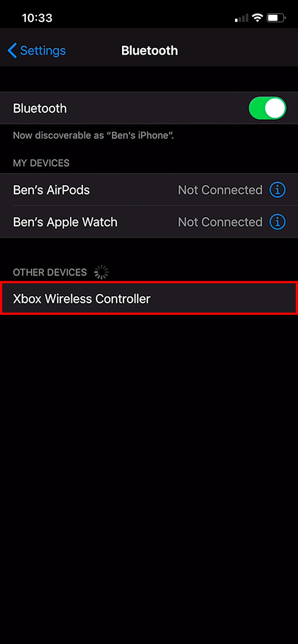
Task: Tap the discoverable as Ben's iPhone text
Action: 93,135
